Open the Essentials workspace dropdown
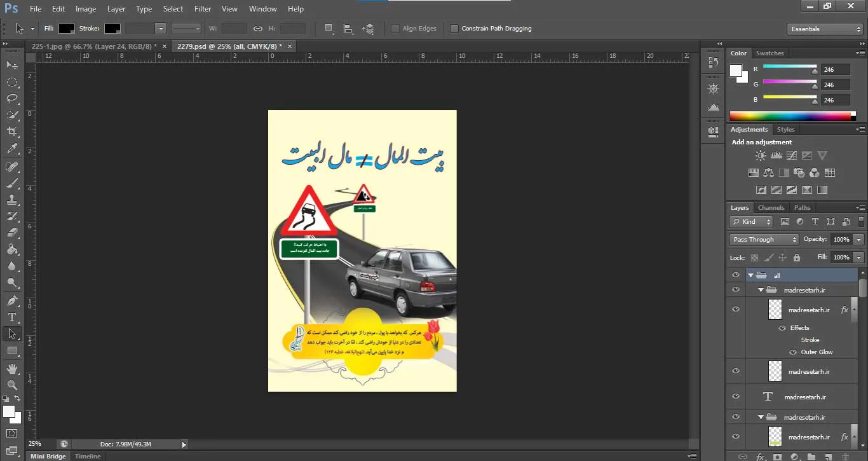The width and height of the screenshot is (868, 461). pyautogui.click(x=824, y=29)
